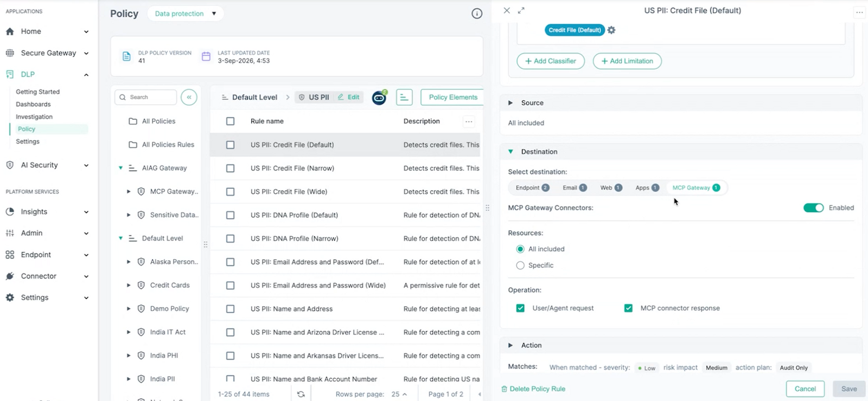
Task: Uncheck User/Agent request operation
Action: [x=520, y=308]
